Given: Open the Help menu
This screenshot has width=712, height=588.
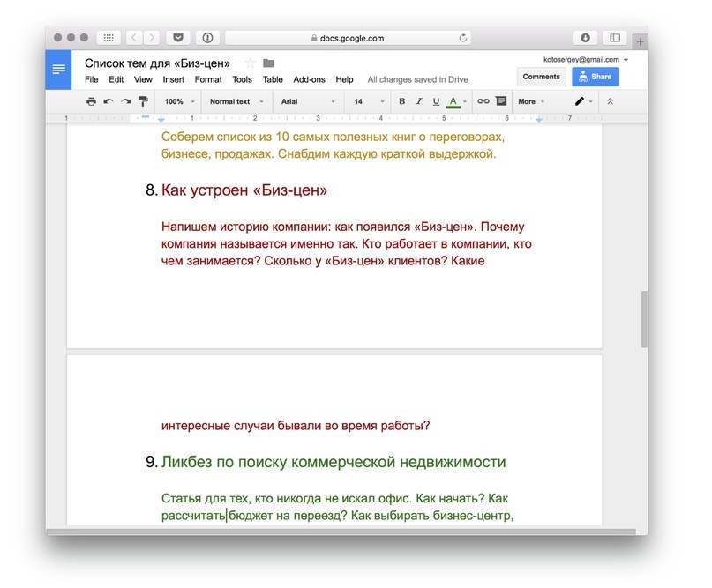Looking at the screenshot, I should (x=344, y=79).
